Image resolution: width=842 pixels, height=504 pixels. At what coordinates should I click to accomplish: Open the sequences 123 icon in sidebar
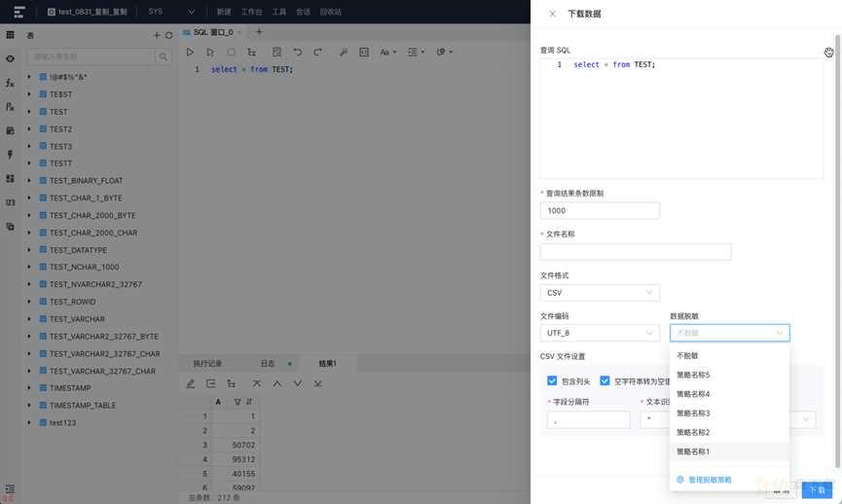pos(10,202)
